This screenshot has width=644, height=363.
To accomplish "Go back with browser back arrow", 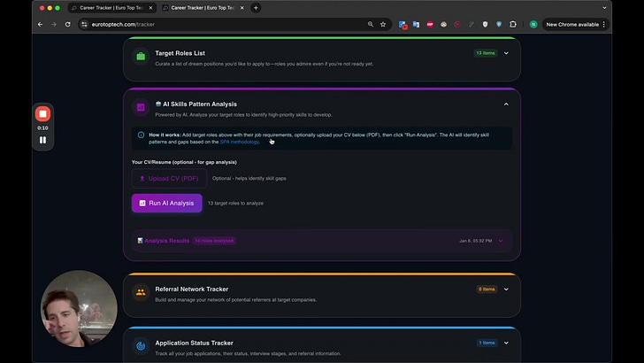I will 41,24.
